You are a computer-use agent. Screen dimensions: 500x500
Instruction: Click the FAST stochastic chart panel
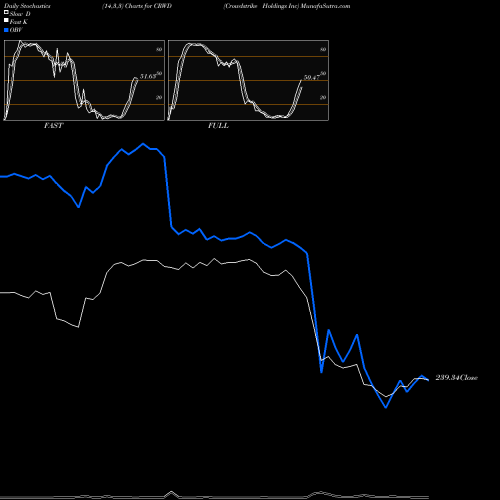pos(84,80)
